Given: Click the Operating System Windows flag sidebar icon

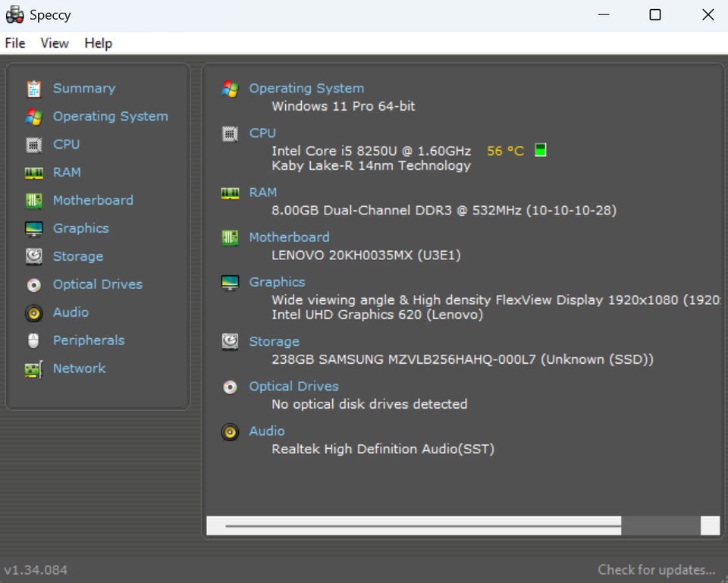Looking at the screenshot, I should pos(33,117).
